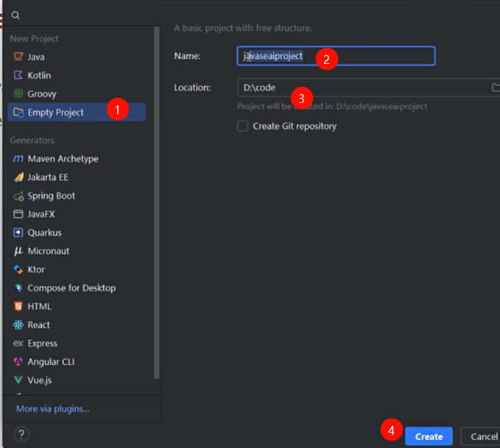Select Java project type
The image size is (500, 448).
tap(77, 57)
